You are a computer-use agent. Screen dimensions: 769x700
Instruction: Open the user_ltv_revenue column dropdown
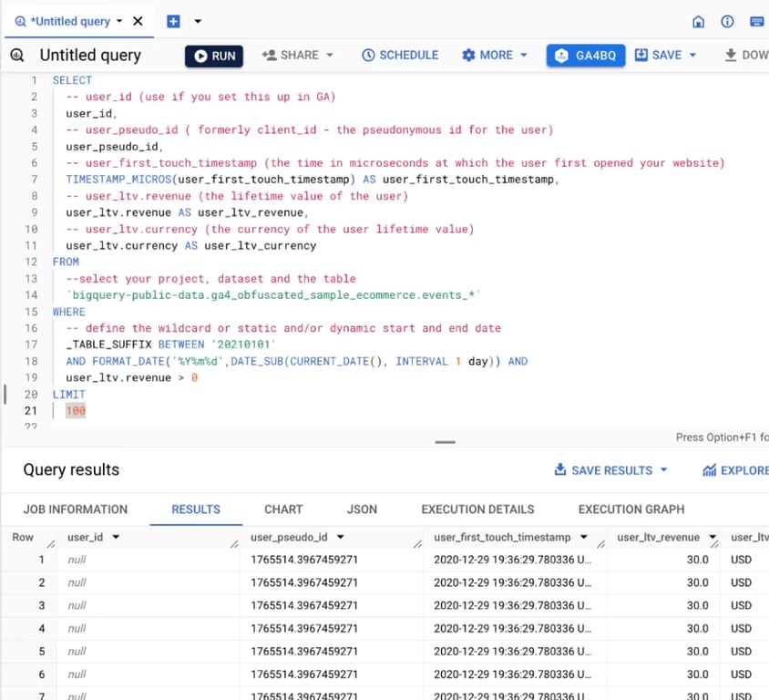click(x=713, y=537)
